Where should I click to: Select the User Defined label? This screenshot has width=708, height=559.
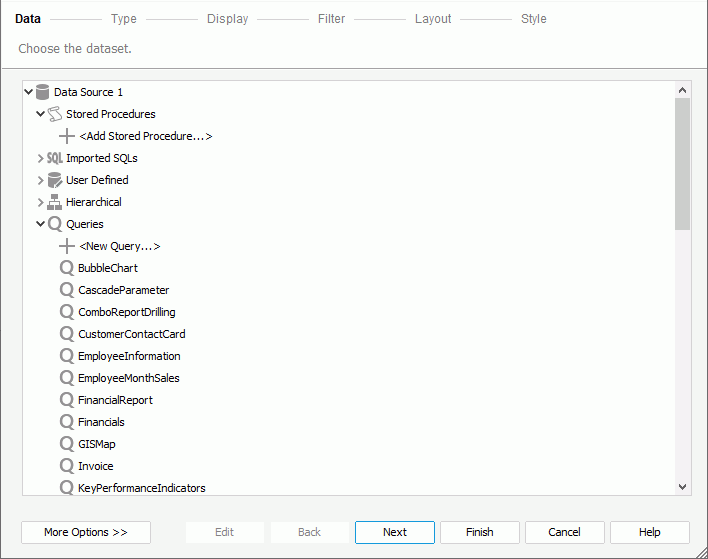[97, 180]
